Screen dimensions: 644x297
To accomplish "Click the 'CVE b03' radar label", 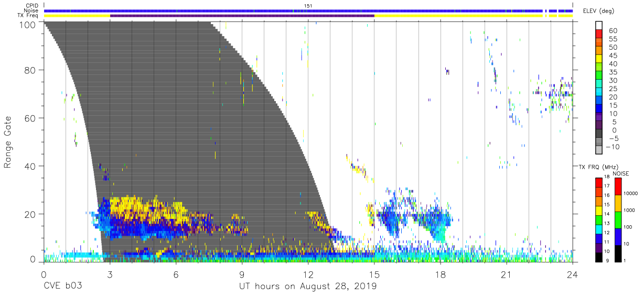I will click(x=62, y=287).
